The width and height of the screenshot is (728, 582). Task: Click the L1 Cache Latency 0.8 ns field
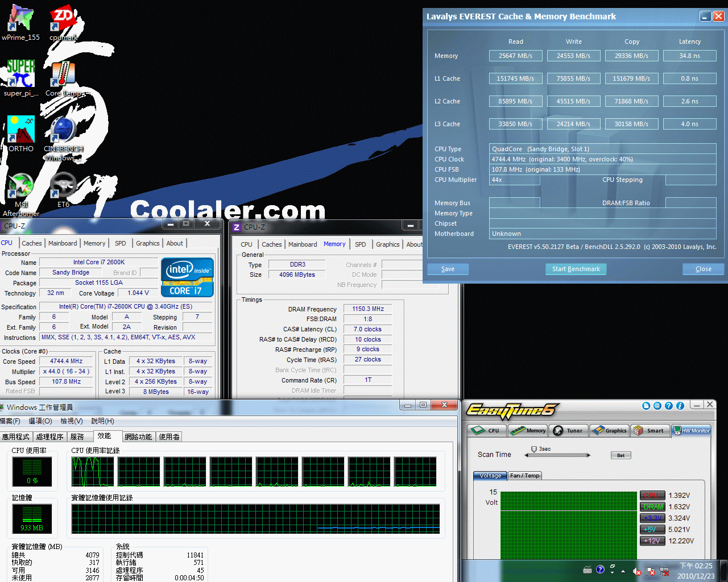(689, 78)
